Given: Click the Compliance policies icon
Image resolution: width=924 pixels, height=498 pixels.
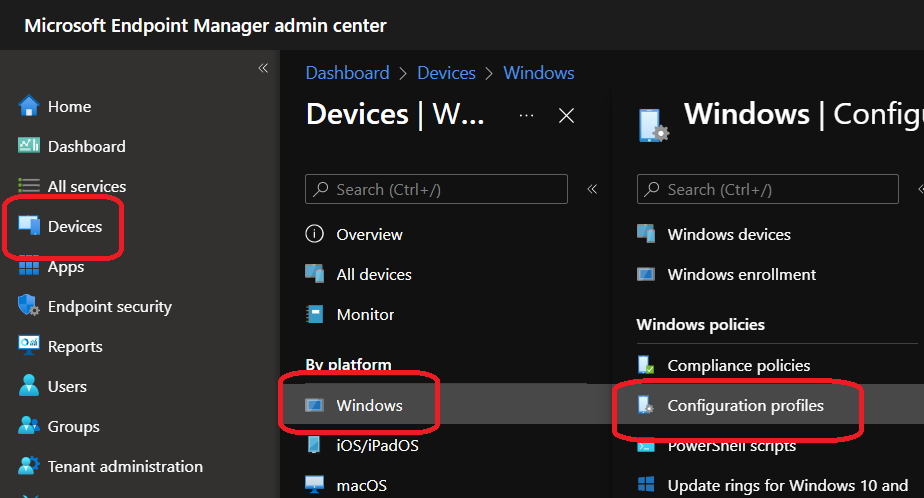Looking at the screenshot, I should coord(646,366).
